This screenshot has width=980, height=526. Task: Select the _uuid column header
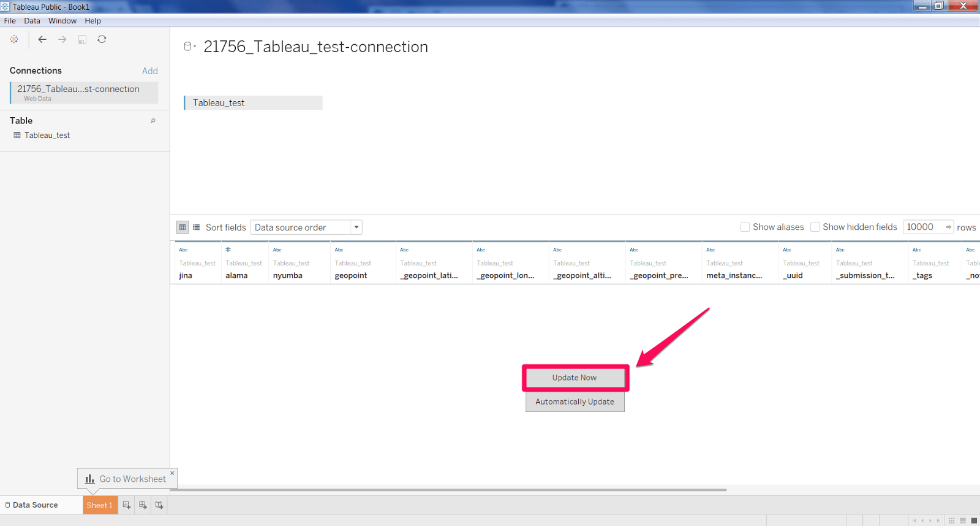click(x=805, y=262)
